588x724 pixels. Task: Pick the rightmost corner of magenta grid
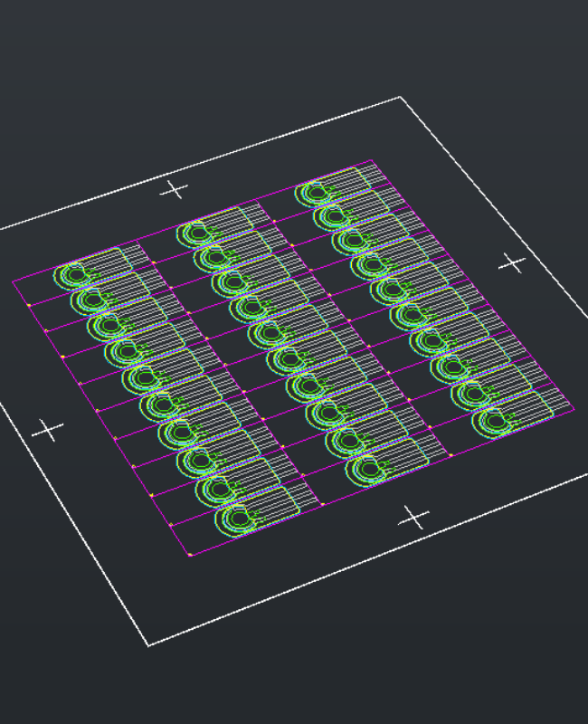[574, 407]
